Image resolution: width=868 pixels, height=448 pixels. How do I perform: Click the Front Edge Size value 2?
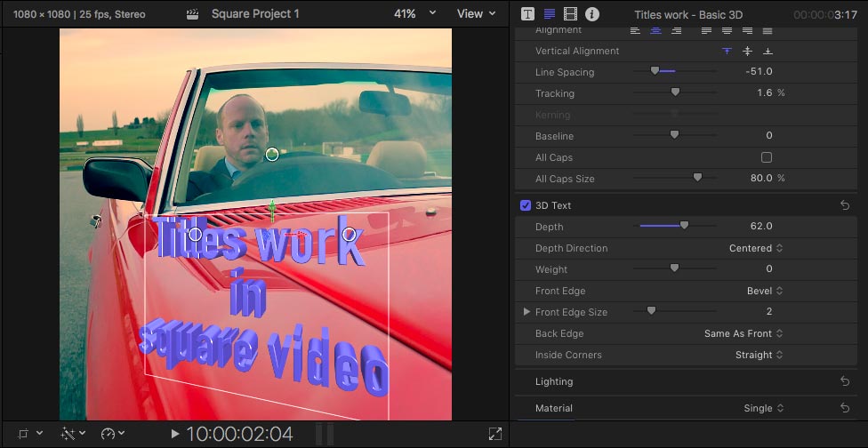tap(769, 311)
